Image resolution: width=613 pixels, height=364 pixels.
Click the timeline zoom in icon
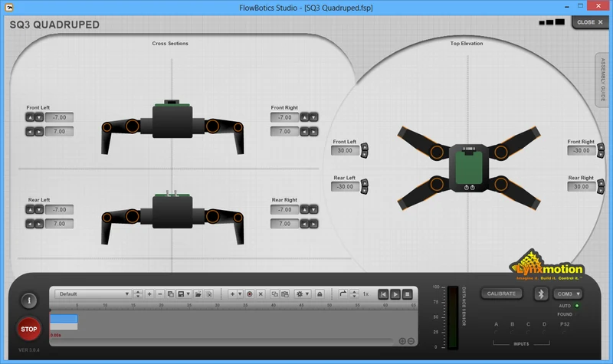(402, 341)
